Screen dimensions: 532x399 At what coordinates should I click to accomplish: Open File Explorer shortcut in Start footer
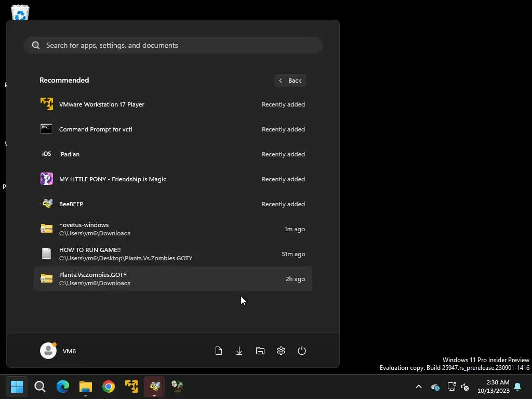point(260,351)
